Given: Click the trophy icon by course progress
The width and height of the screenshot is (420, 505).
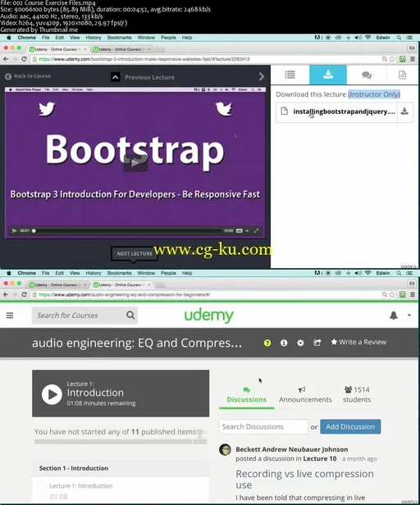Looking at the screenshot, I should (200, 433).
